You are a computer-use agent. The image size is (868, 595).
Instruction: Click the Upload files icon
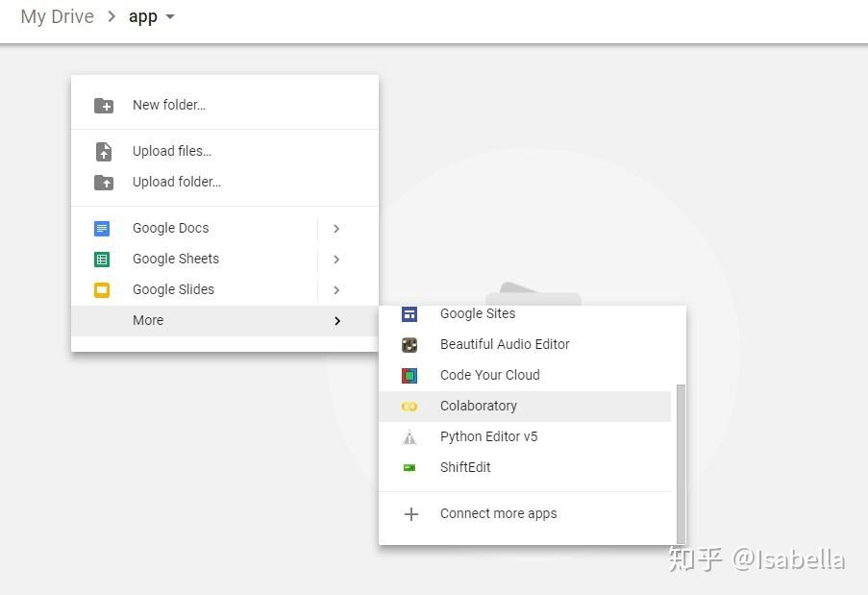pos(103,151)
